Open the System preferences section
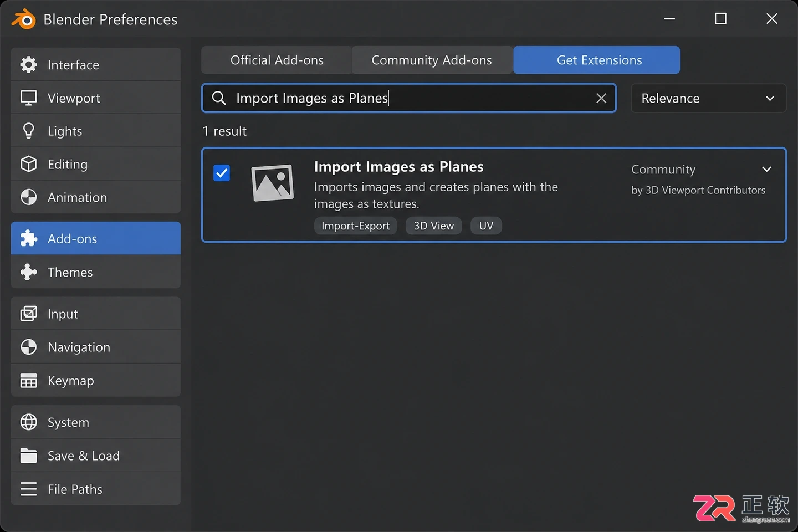The height and width of the screenshot is (532, 798). click(x=96, y=422)
